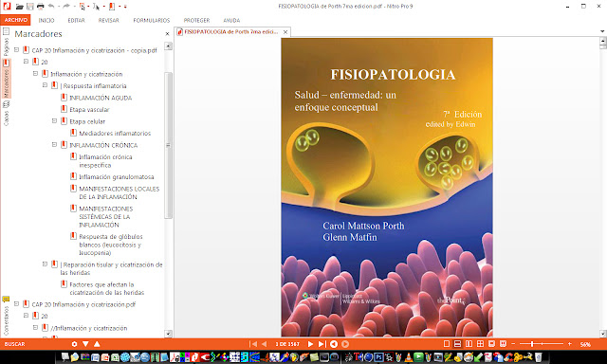Toggle the Páginas side panel

(6, 43)
